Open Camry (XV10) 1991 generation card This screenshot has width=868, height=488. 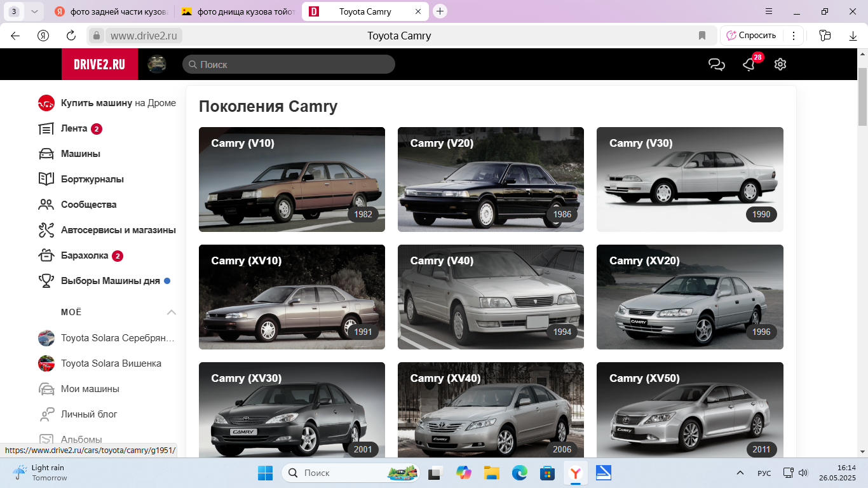point(292,297)
